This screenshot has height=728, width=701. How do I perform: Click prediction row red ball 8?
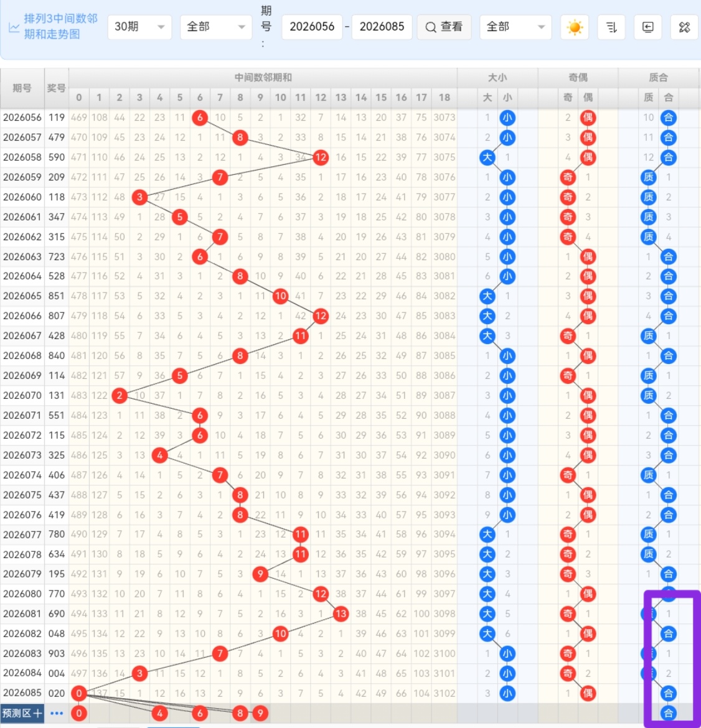point(240,713)
